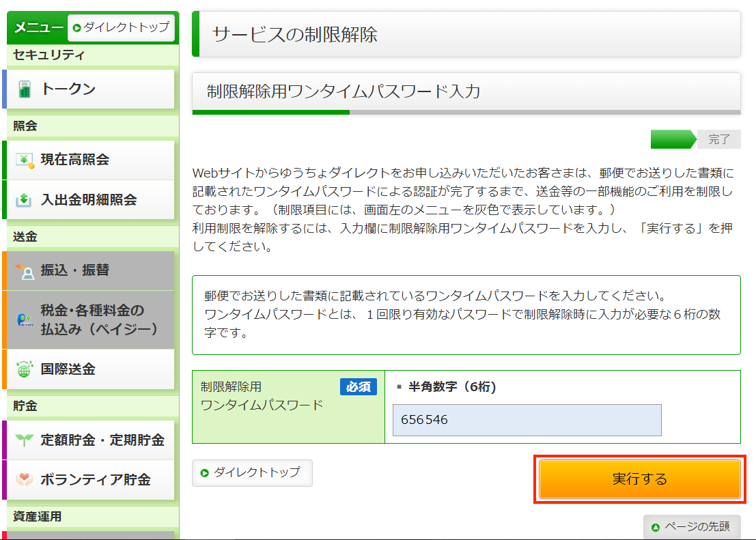The image size is (756, 540).
Task: Click the 完了 step indicator
Action: coord(720,139)
